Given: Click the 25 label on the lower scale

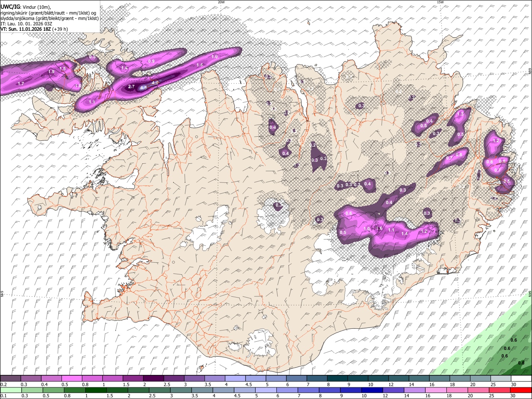Looking at the screenshot, I should (x=492, y=396).
